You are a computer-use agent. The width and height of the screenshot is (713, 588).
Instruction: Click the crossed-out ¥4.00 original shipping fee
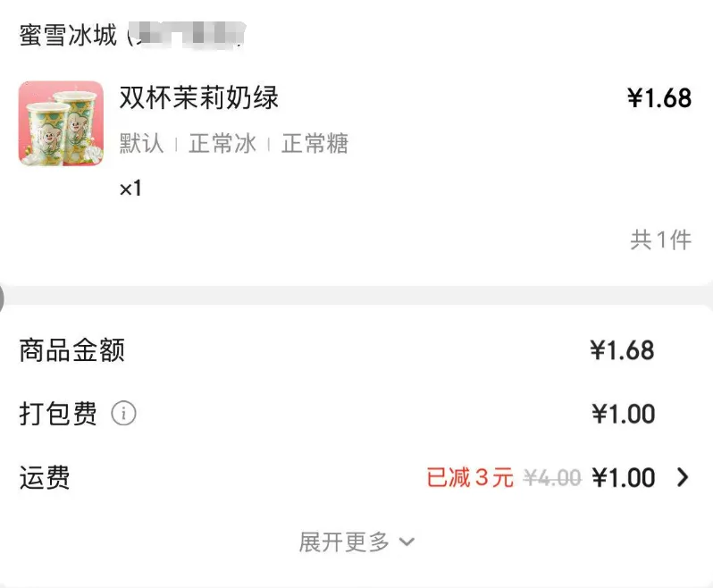[x=552, y=478]
